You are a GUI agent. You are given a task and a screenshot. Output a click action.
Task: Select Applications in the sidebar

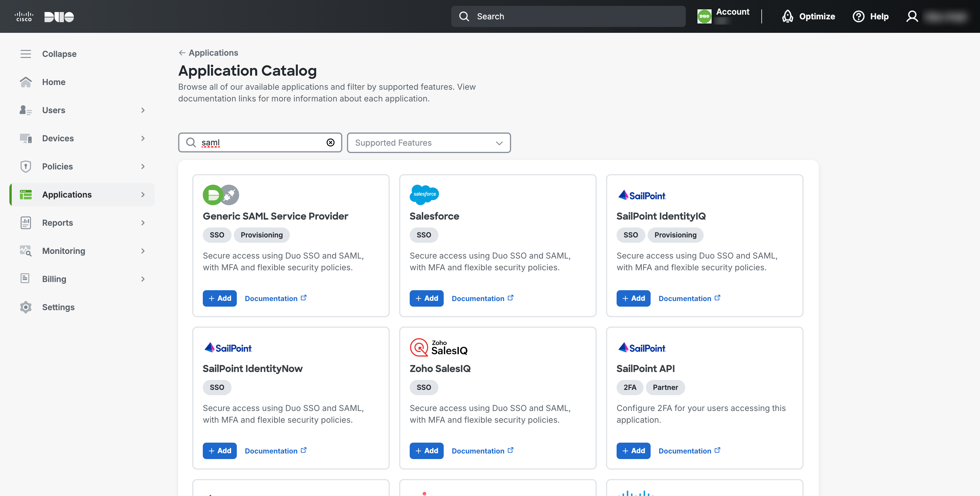click(67, 195)
